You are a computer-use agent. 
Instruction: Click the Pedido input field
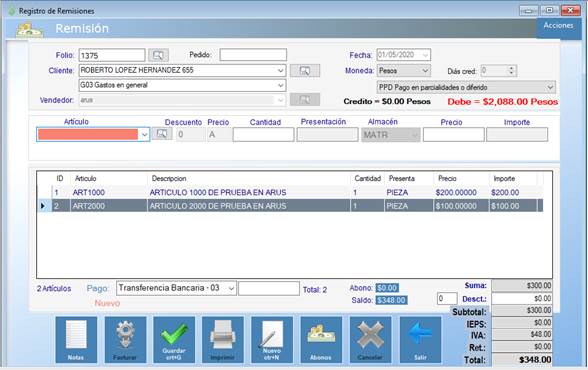253,55
